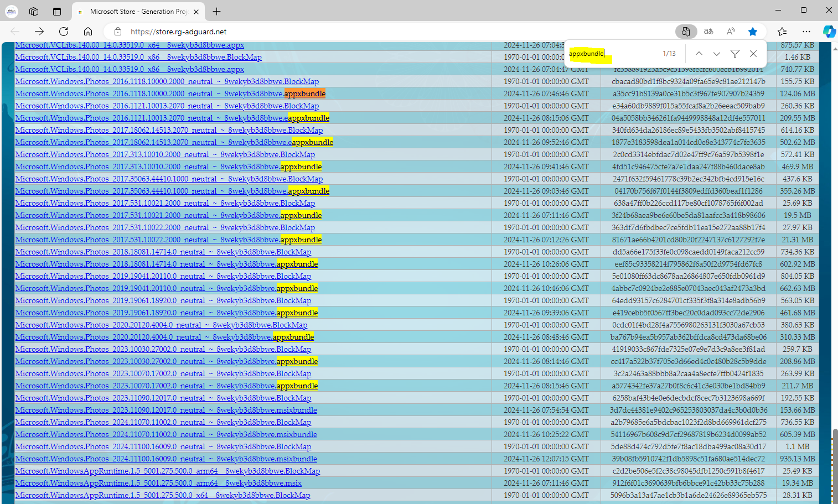The width and height of the screenshot is (838, 504).
Task: Click the address bar URL store.rg-adguard.net
Action: [x=178, y=32]
